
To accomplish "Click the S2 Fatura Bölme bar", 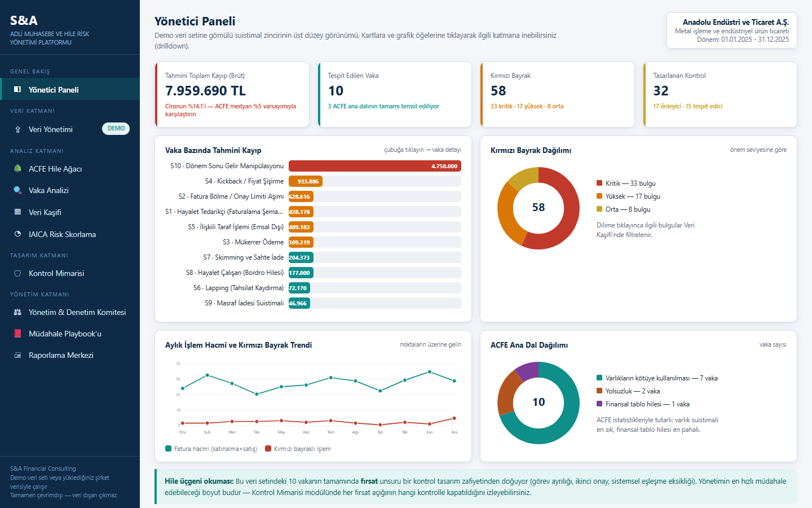I will point(301,196).
